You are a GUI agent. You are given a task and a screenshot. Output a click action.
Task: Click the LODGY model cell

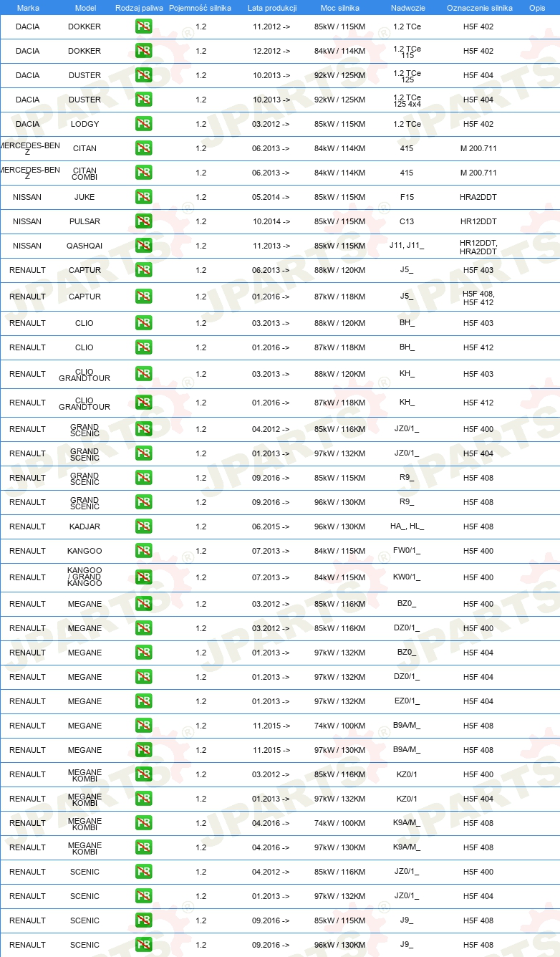[85, 124]
